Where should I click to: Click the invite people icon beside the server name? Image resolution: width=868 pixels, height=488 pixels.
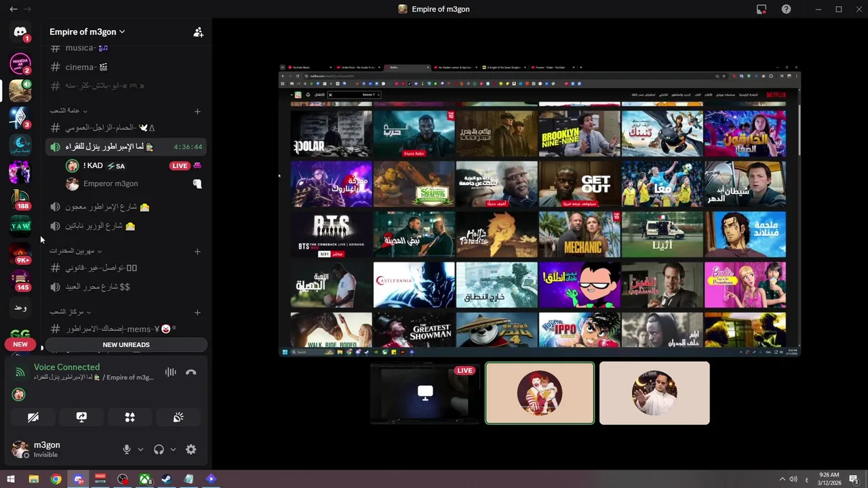coord(198,32)
